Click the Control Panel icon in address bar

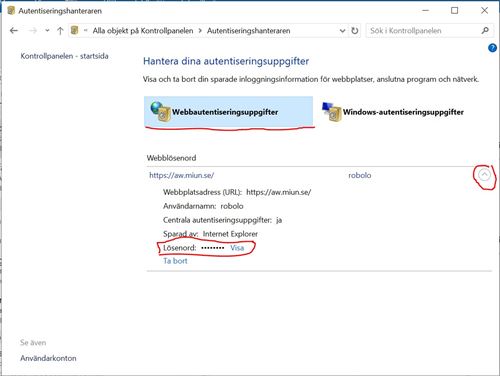75,31
